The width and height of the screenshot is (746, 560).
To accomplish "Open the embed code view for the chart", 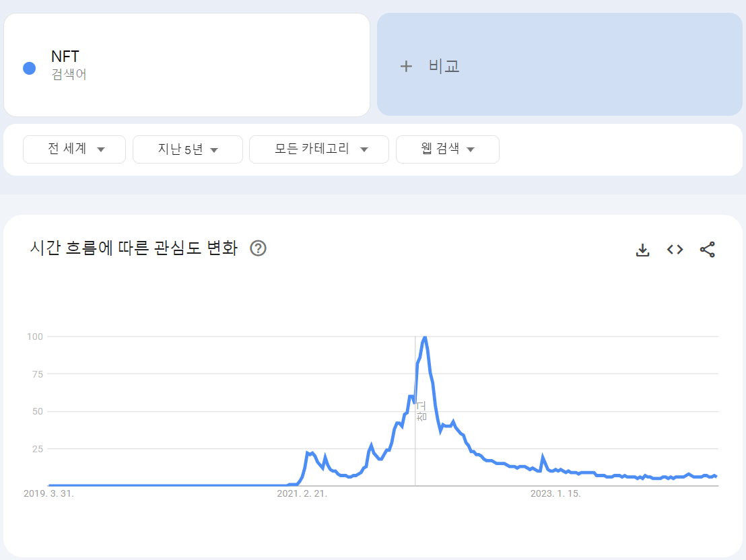I will tap(674, 249).
